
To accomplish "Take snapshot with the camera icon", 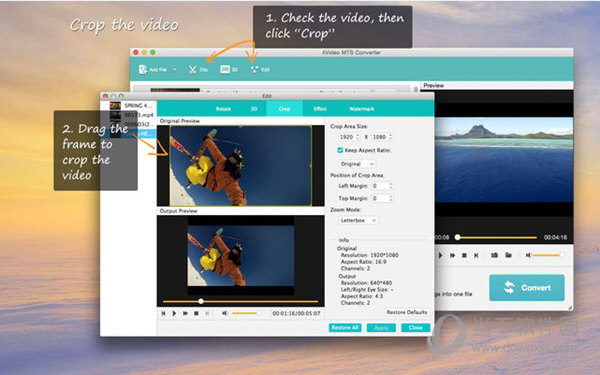I will 494,255.
